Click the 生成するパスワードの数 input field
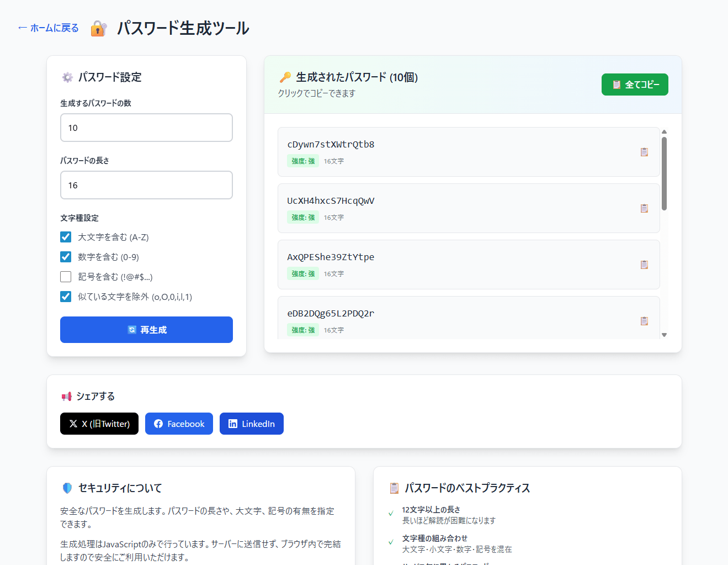The width and height of the screenshot is (728, 565). pos(146,128)
